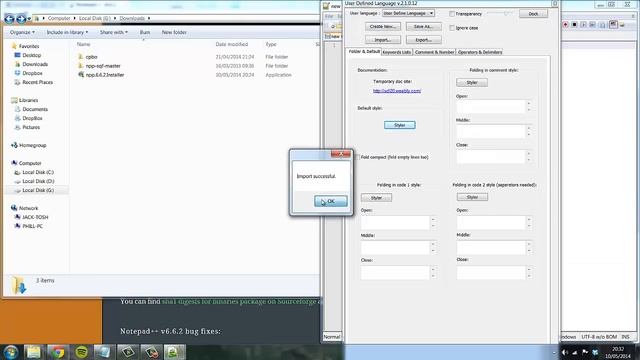This screenshot has width=640, height=360.
Task: Switch to the Operators & Delimiters tab
Action: tap(480, 52)
